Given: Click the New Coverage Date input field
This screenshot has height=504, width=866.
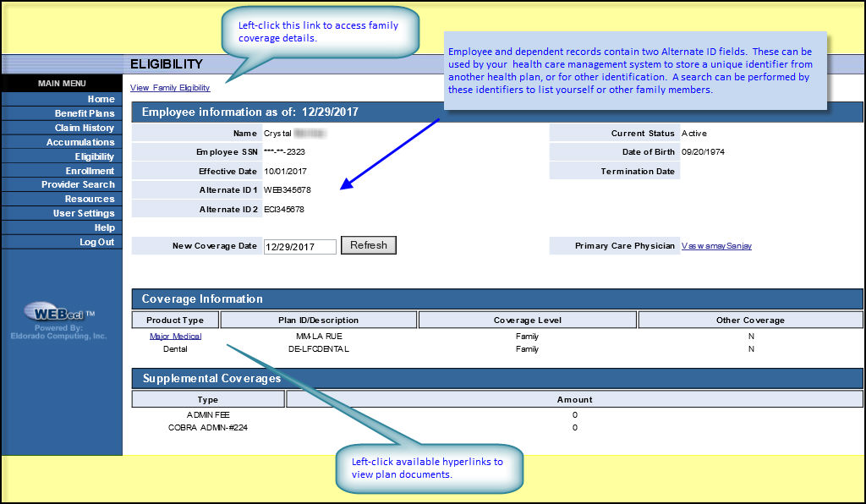Looking at the screenshot, I should [x=299, y=247].
